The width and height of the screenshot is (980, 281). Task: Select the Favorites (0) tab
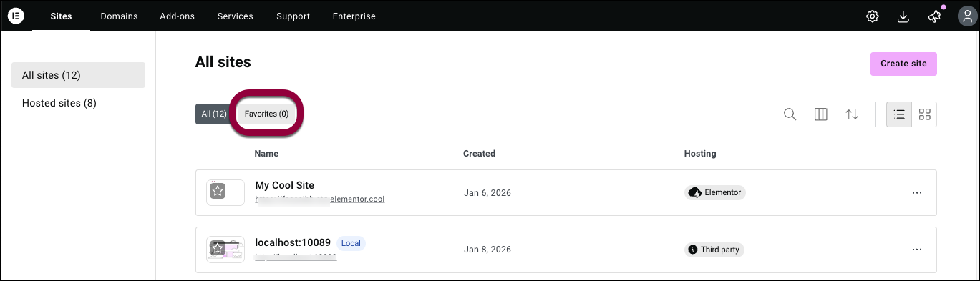tap(266, 114)
